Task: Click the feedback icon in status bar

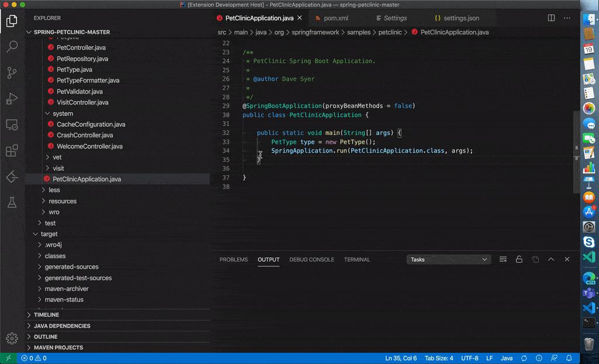Action: [554, 358]
